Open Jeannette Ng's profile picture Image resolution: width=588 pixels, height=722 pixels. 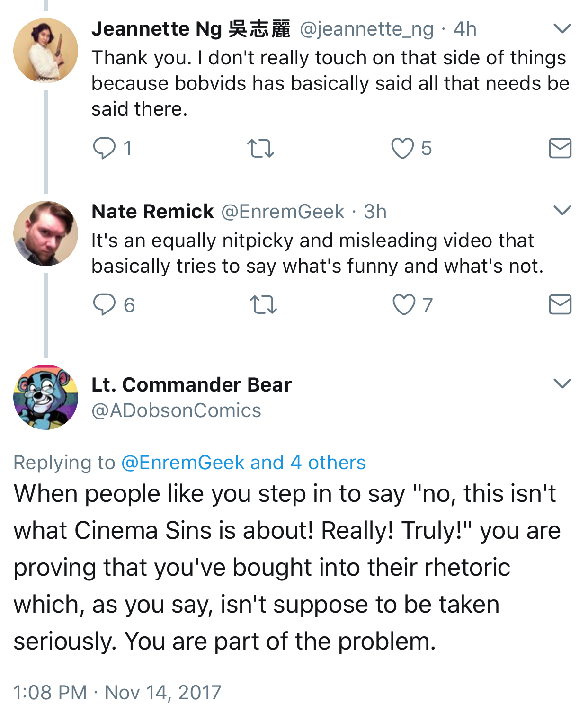pyautogui.click(x=45, y=51)
